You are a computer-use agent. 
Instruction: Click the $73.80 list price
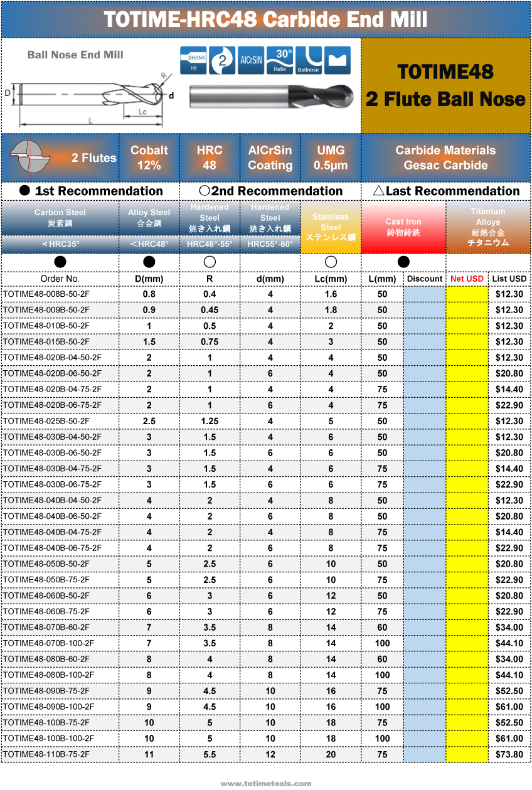click(509, 755)
